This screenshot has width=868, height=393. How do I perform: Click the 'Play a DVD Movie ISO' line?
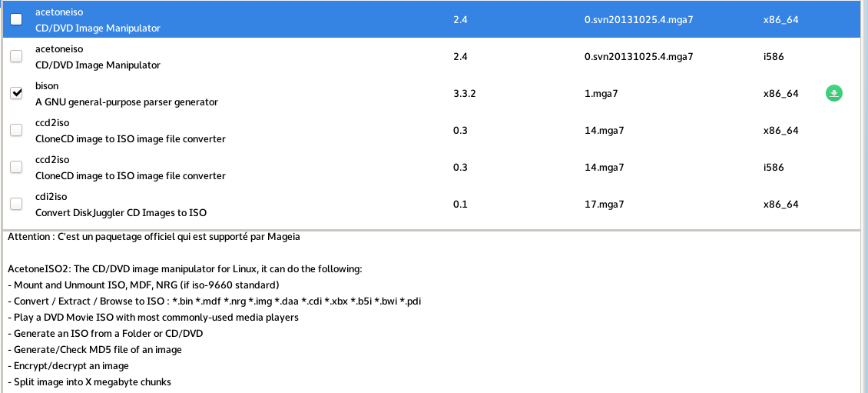[x=154, y=318]
